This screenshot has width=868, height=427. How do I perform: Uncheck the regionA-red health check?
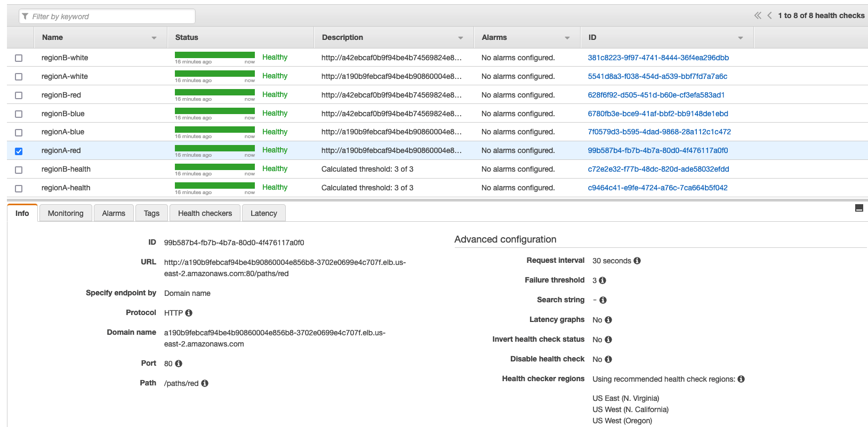click(x=19, y=151)
